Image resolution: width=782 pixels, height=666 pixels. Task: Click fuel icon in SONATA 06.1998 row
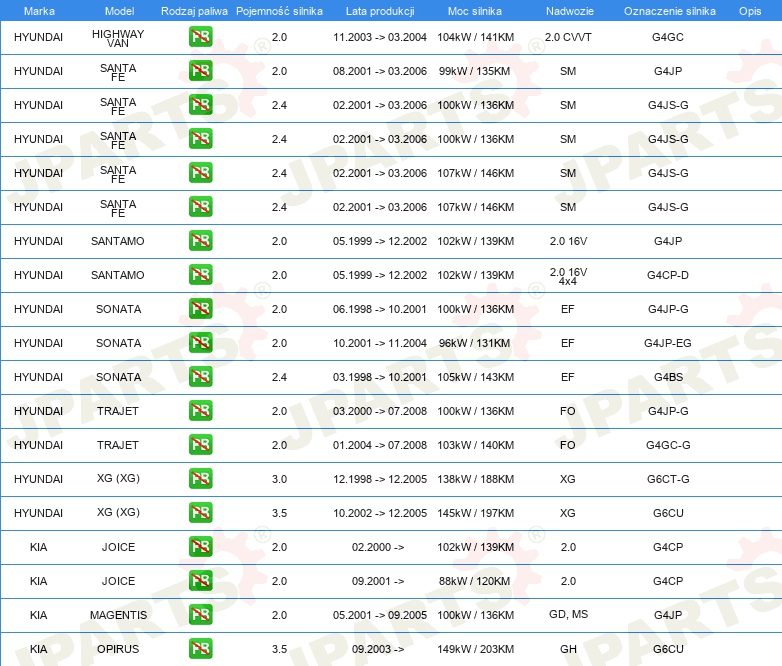click(200, 309)
